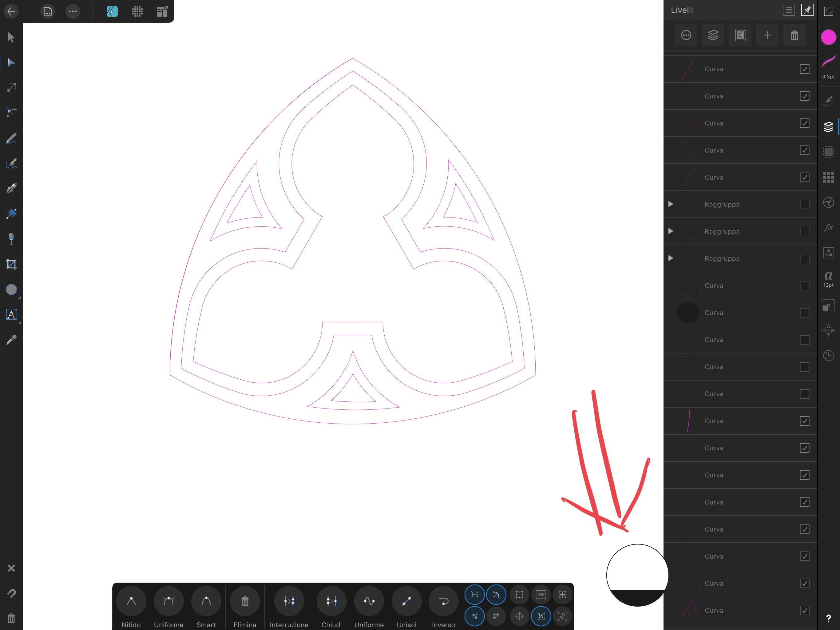The height and width of the screenshot is (630, 840).
Task: Expand the first Raggruppa group
Action: coord(671,204)
